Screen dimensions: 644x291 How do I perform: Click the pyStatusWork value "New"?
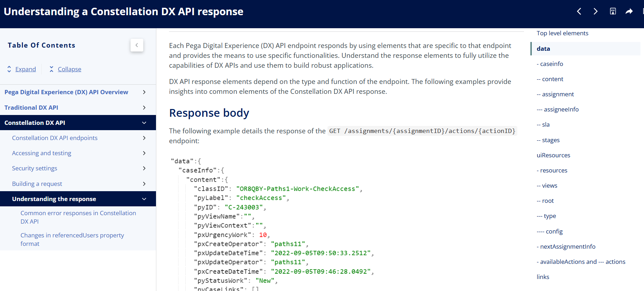pos(265,280)
